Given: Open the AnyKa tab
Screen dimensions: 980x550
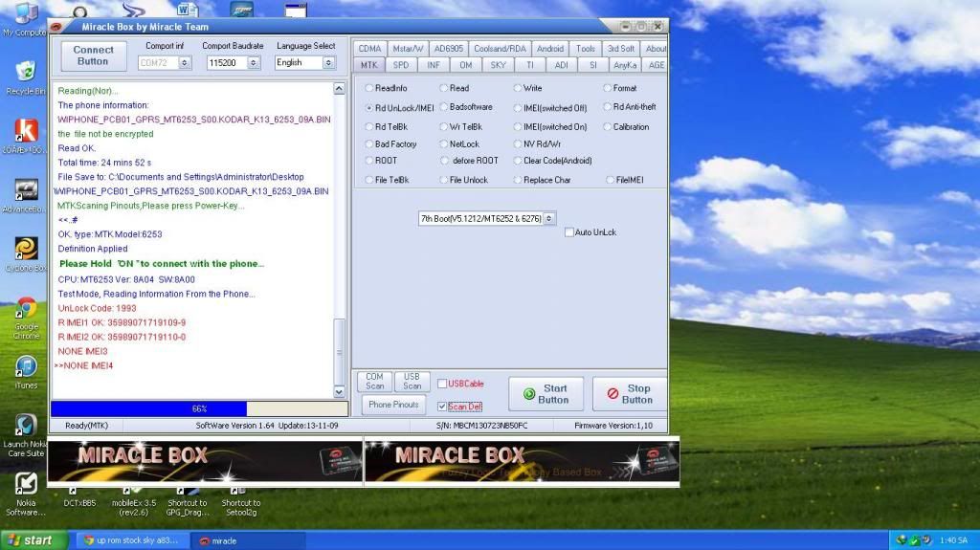Looking at the screenshot, I should (624, 65).
